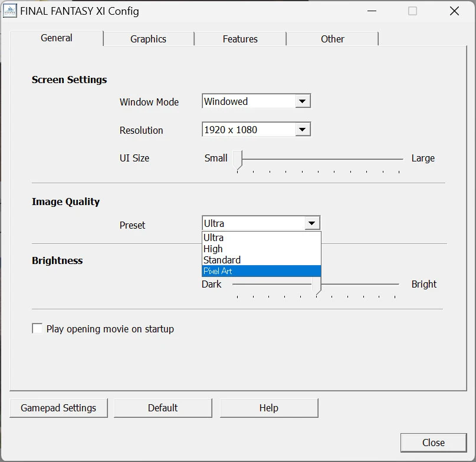The height and width of the screenshot is (462, 476).
Task: Select High from the Preset list
Action: tap(261, 249)
